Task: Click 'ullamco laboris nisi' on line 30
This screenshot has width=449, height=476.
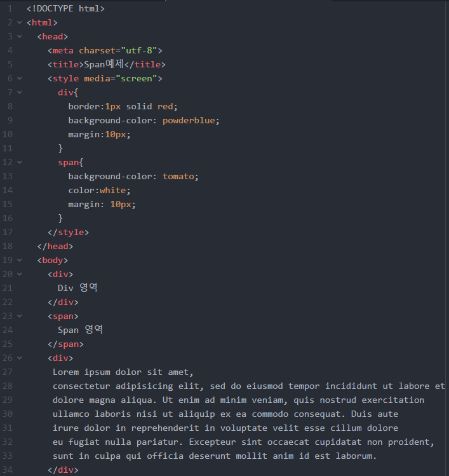Action: pyautogui.click(x=105, y=414)
